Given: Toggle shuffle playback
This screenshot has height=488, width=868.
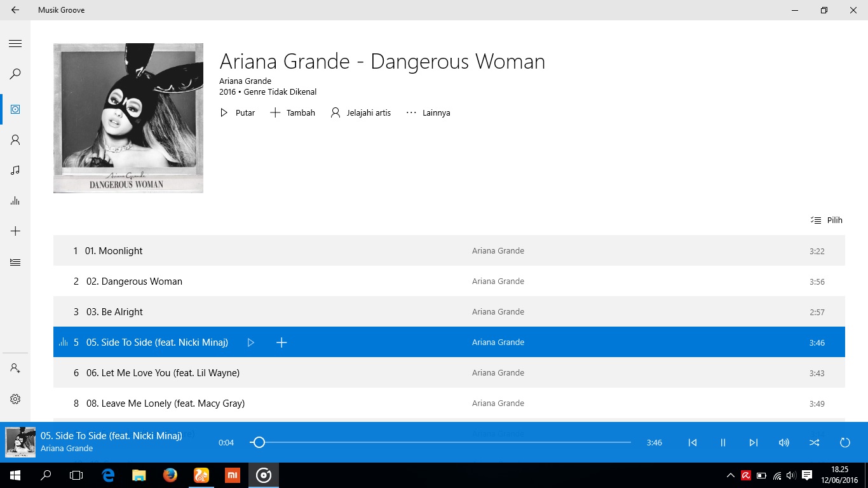Looking at the screenshot, I should [815, 442].
